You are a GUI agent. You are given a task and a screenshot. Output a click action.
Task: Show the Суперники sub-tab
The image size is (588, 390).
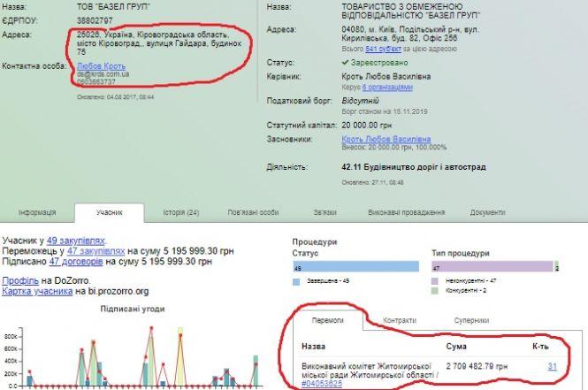point(473,321)
